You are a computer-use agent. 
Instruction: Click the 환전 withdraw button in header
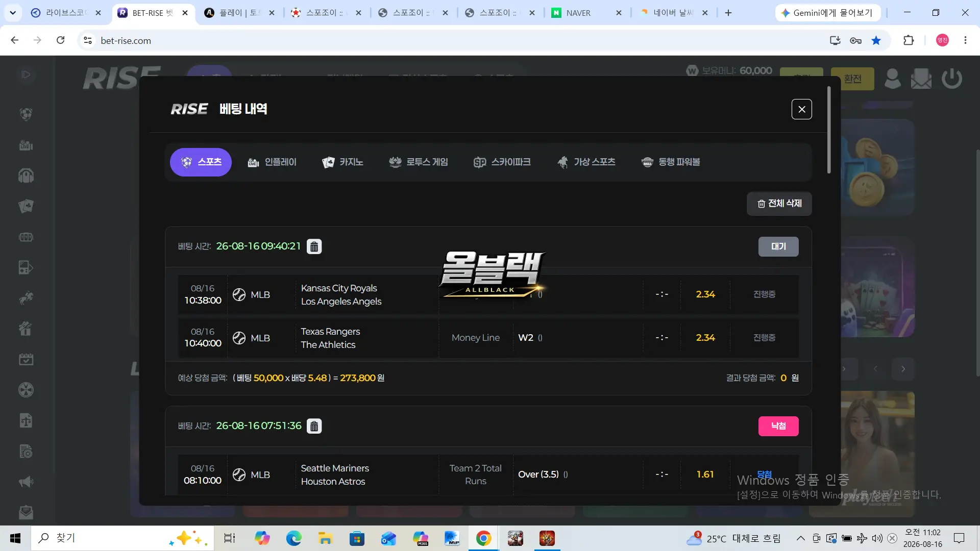852,79
